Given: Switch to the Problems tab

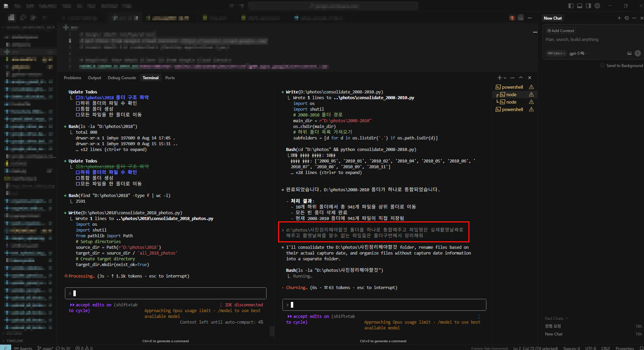Looking at the screenshot, I should click(72, 78).
